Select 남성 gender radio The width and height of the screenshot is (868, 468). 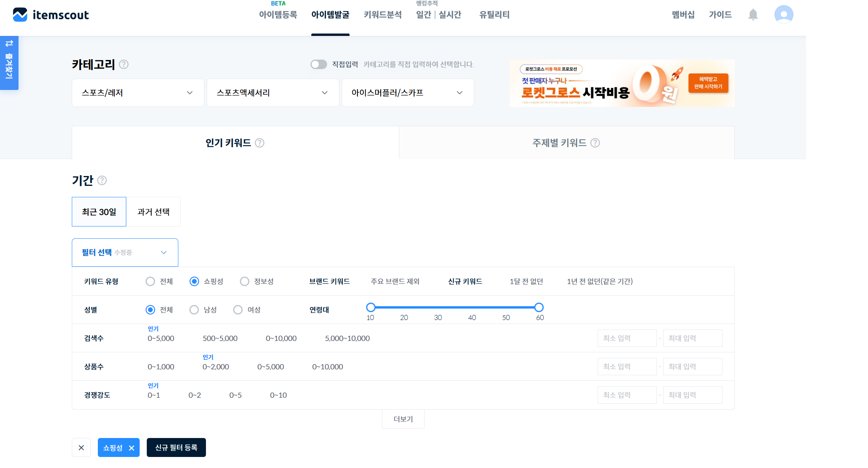[194, 310]
